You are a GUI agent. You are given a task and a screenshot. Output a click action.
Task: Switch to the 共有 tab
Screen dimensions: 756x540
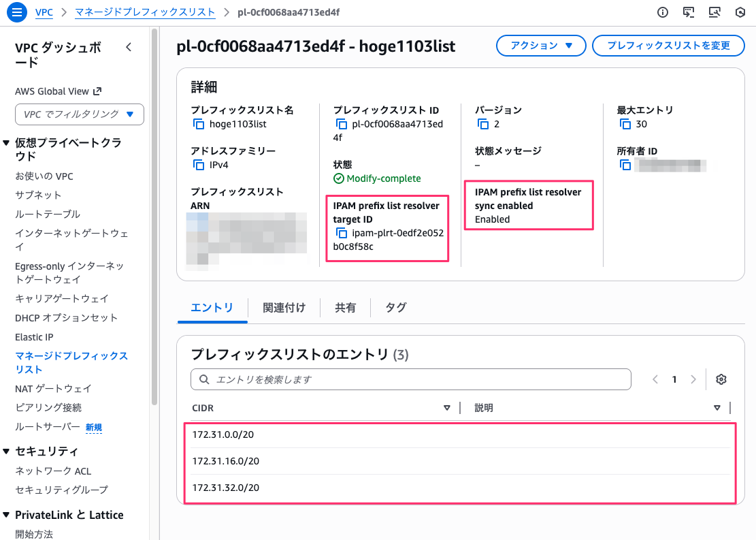click(346, 307)
